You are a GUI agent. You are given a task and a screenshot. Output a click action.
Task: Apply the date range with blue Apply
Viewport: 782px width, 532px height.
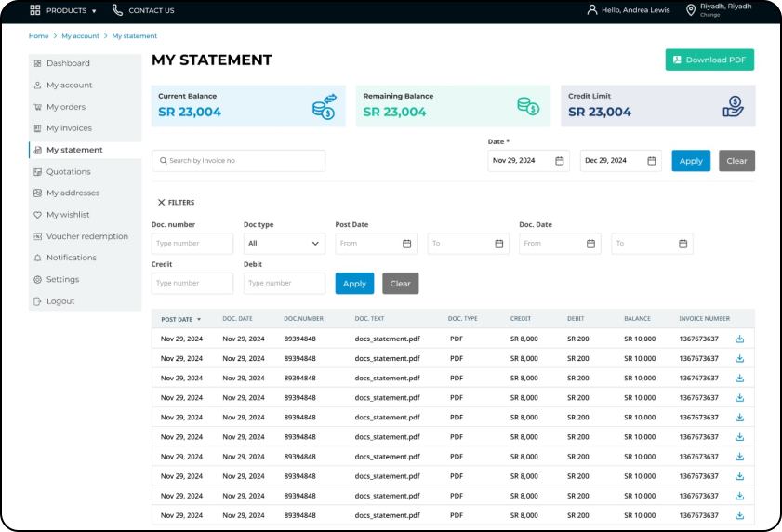(691, 161)
